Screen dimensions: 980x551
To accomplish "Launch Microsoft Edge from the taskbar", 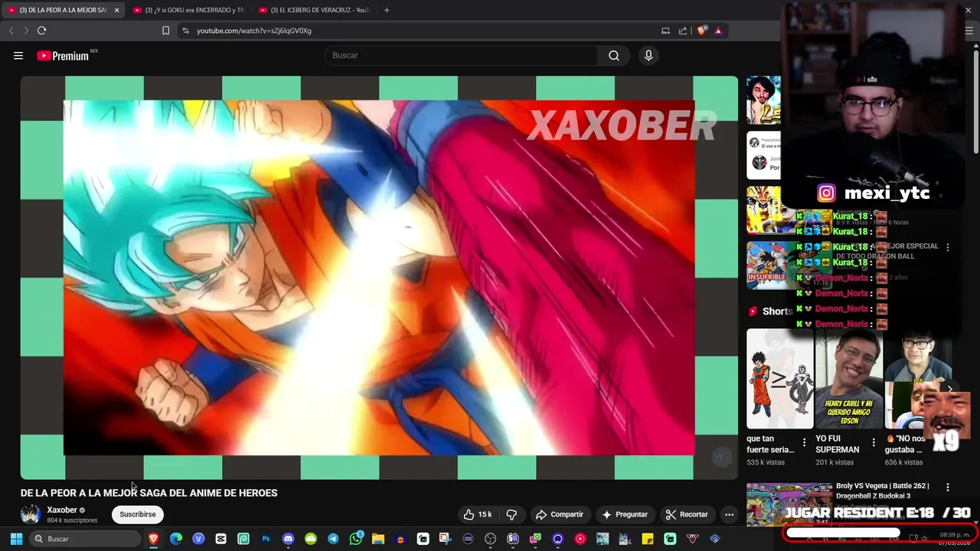I will coord(176,539).
